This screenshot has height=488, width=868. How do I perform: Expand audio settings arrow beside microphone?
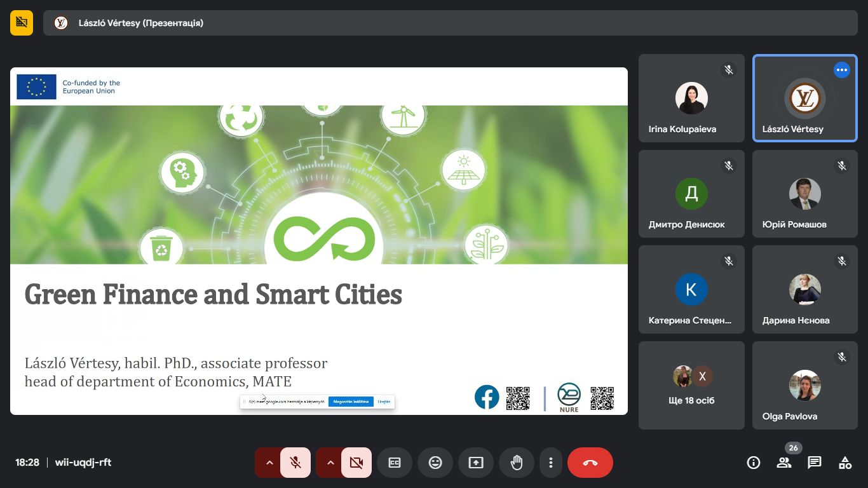(269, 463)
